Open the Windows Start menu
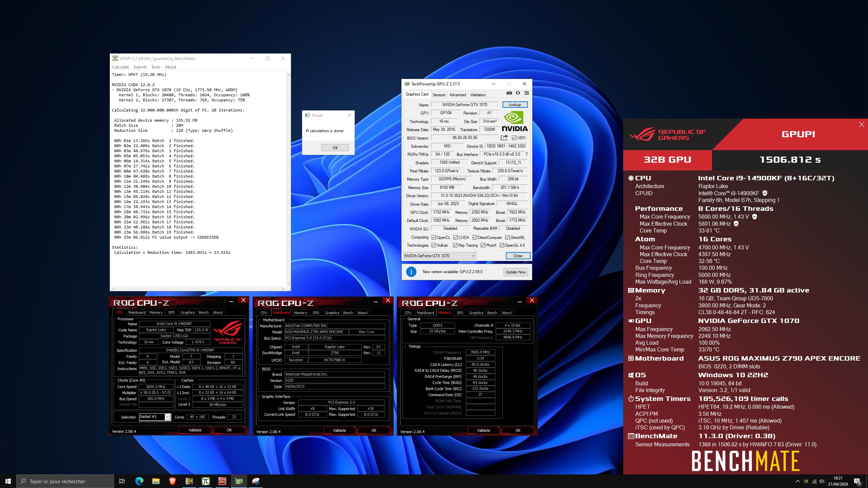The width and height of the screenshot is (868, 488). [8, 481]
